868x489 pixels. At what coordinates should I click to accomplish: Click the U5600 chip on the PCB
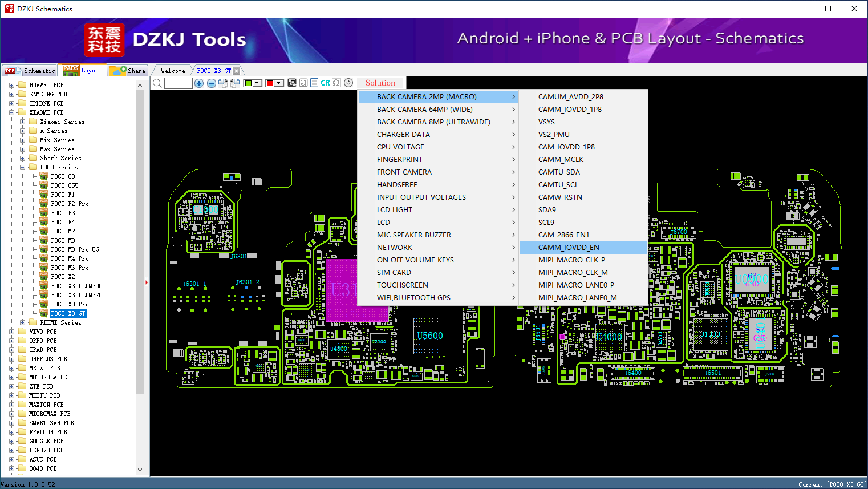coord(430,336)
